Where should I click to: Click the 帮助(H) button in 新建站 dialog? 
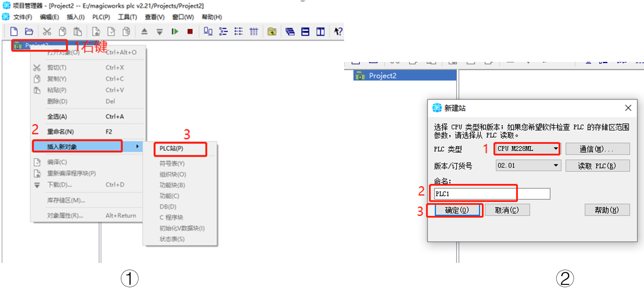click(607, 210)
